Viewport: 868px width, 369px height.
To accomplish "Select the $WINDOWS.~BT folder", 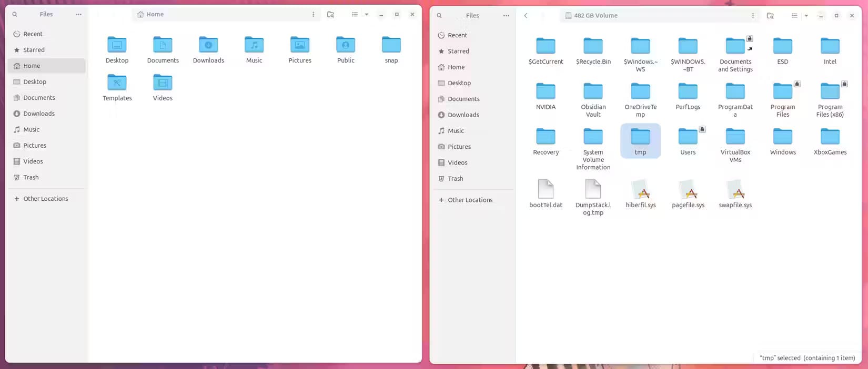I will coord(688,55).
